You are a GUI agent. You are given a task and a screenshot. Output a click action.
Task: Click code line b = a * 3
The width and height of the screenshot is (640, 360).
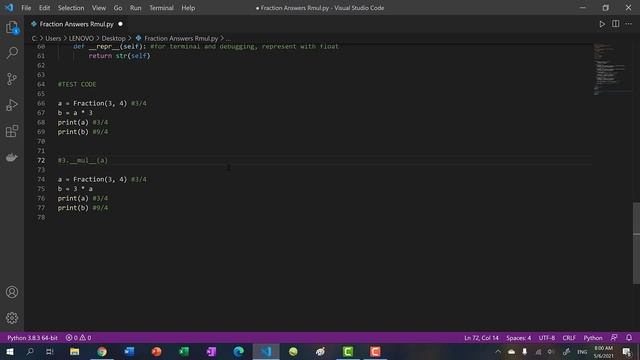[75, 113]
